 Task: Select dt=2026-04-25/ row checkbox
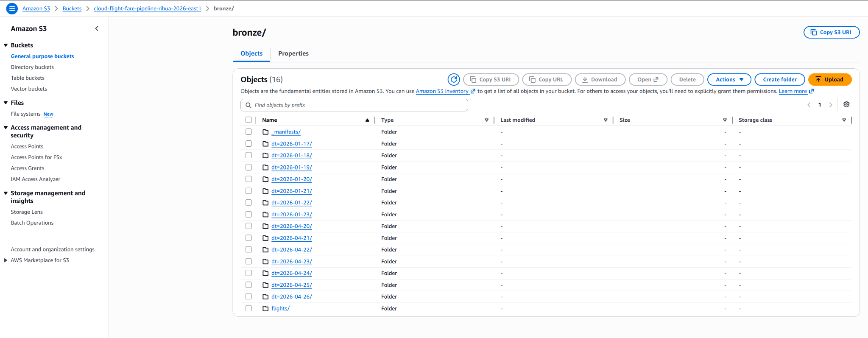[x=248, y=285]
